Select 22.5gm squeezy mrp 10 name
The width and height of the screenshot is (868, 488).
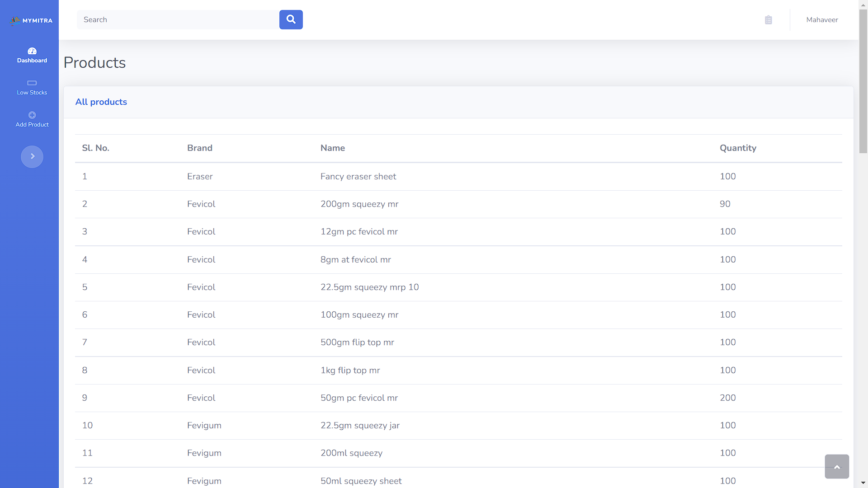[370, 287]
